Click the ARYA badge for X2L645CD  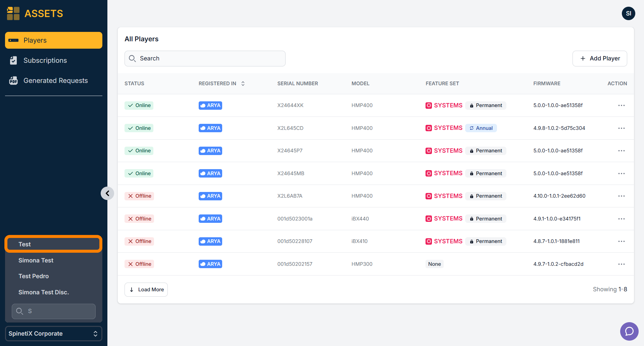pyautogui.click(x=210, y=128)
